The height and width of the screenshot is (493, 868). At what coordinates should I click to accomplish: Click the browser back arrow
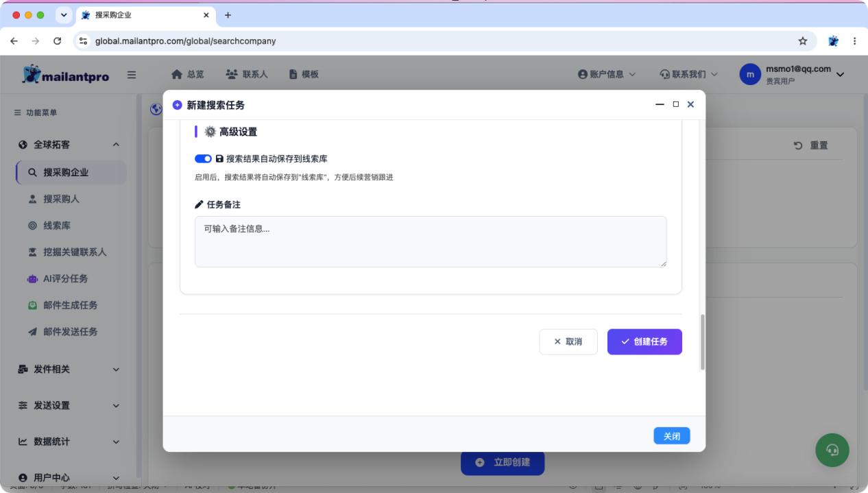pyautogui.click(x=14, y=41)
